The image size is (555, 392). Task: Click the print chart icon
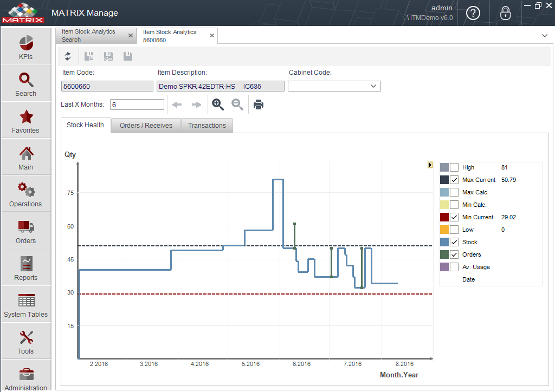click(259, 104)
